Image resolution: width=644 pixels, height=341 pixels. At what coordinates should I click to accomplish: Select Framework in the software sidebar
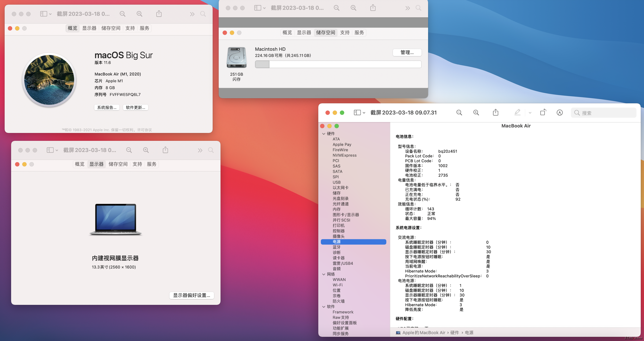[x=343, y=312]
